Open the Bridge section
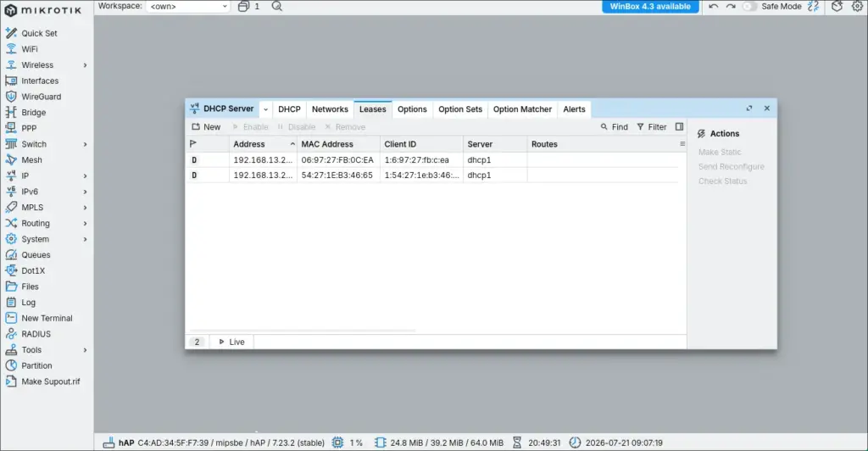Image resolution: width=868 pixels, height=451 pixels. click(x=25, y=113)
